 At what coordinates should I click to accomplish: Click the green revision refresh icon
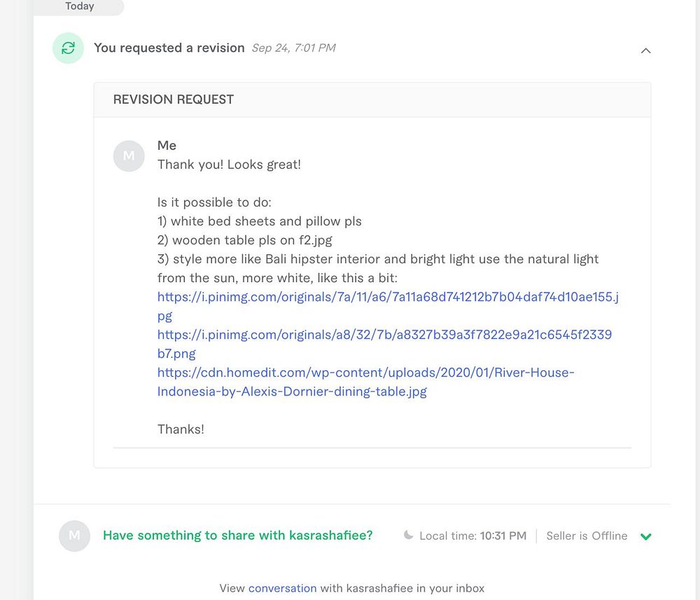pyautogui.click(x=68, y=48)
